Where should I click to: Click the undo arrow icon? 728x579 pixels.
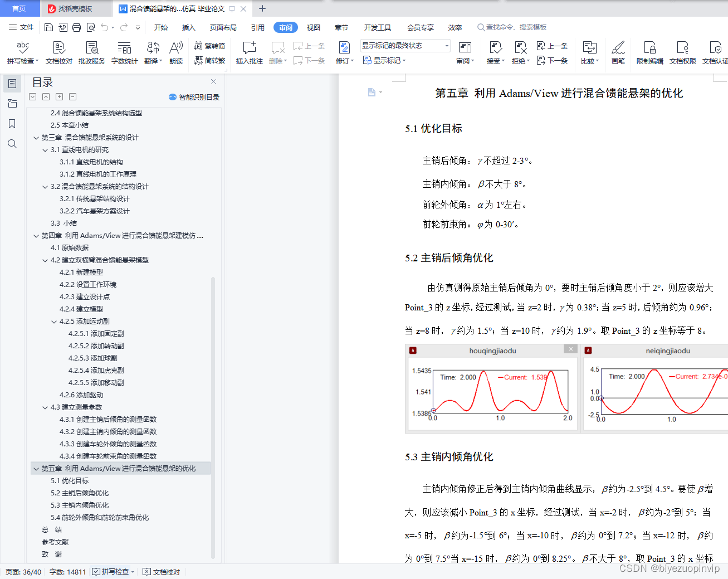pos(105,27)
